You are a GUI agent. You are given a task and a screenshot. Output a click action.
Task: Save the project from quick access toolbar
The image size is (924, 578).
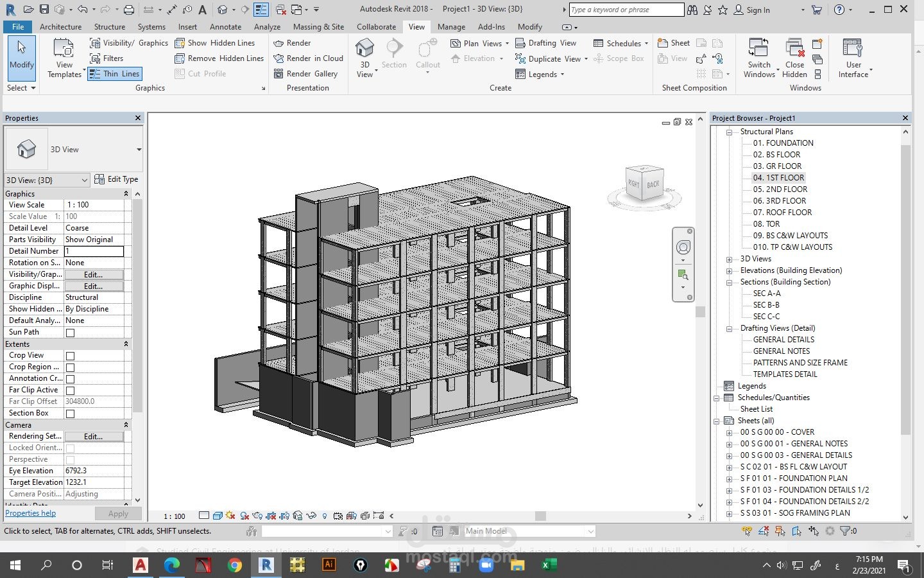tap(44, 10)
